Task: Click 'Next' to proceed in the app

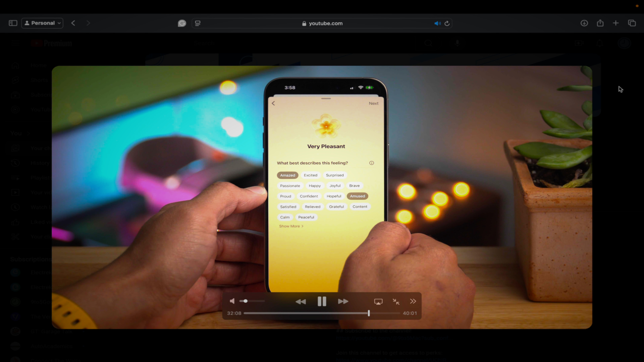Action: coord(374,103)
